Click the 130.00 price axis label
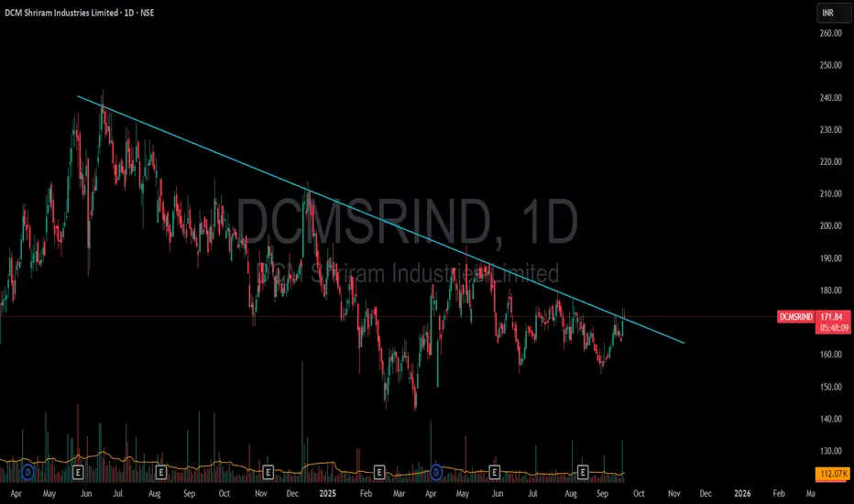Viewport: 854px width, 504px height. [x=830, y=451]
